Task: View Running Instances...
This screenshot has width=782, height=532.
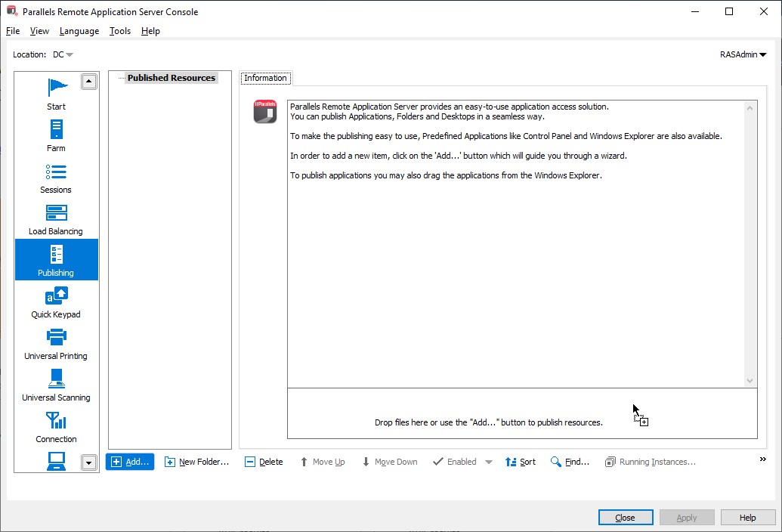Action: [x=651, y=462]
